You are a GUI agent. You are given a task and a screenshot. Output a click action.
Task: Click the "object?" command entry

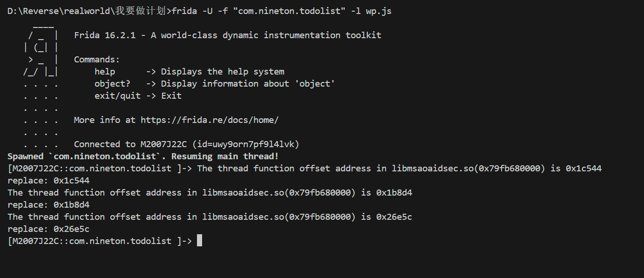tap(112, 84)
